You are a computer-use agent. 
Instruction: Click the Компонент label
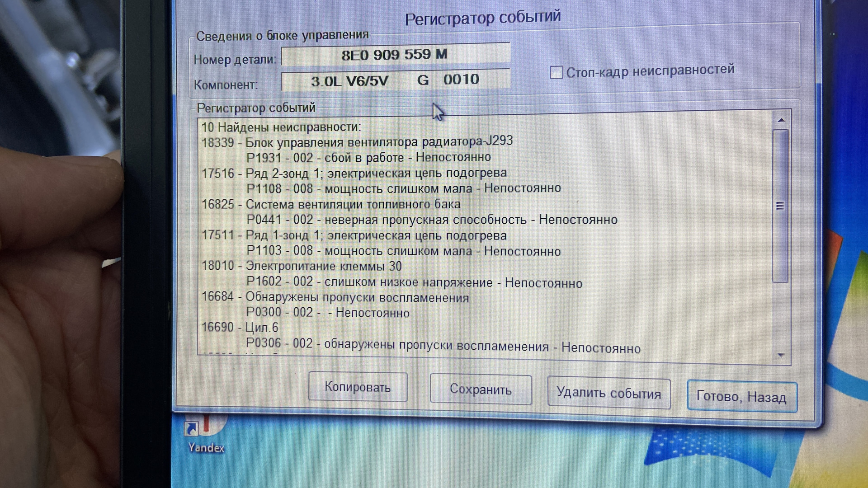click(226, 84)
